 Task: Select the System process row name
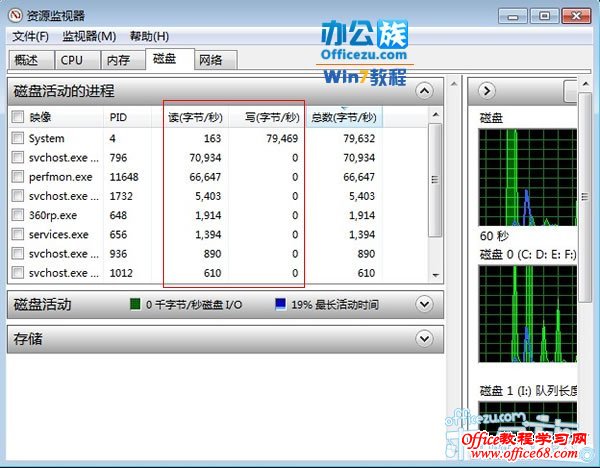pyautogui.click(x=47, y=138)
